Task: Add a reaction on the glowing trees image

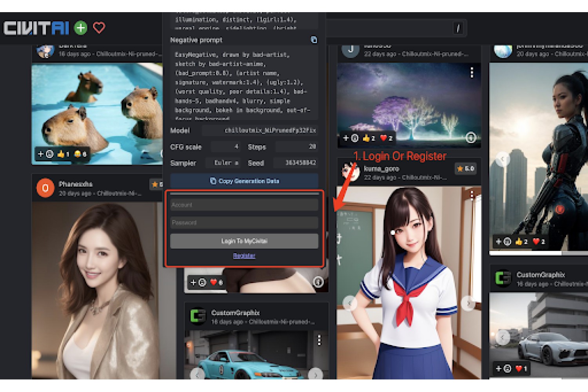Action: click(351, 138)
